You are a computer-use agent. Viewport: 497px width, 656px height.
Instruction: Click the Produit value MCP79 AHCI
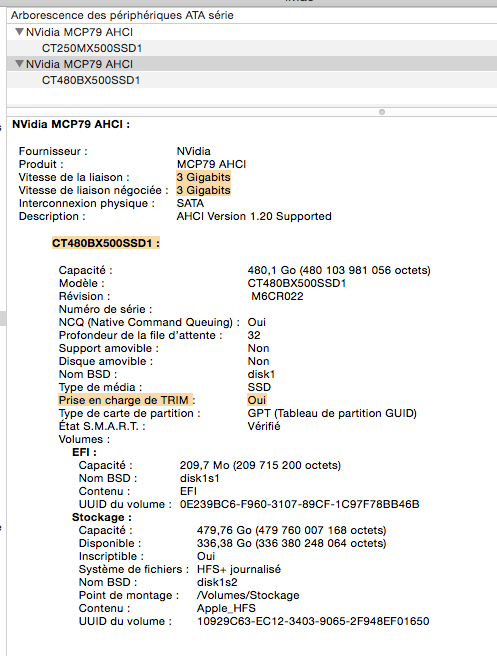click(211, 164)
